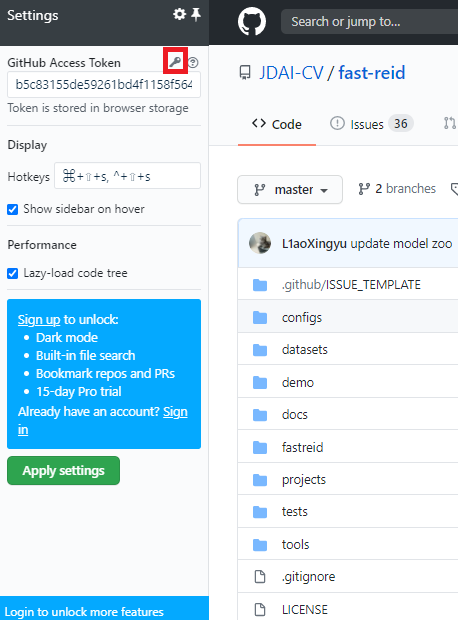Click the key icon beside GitHub Access Token
Viewport: 458px width, 620px height.
[175, 61]
